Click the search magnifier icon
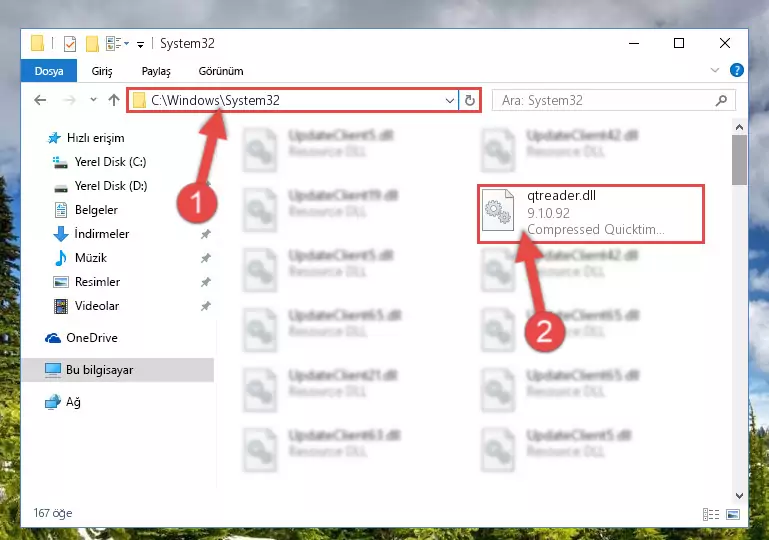Viewport: 769px width, 540px height. 721,101
